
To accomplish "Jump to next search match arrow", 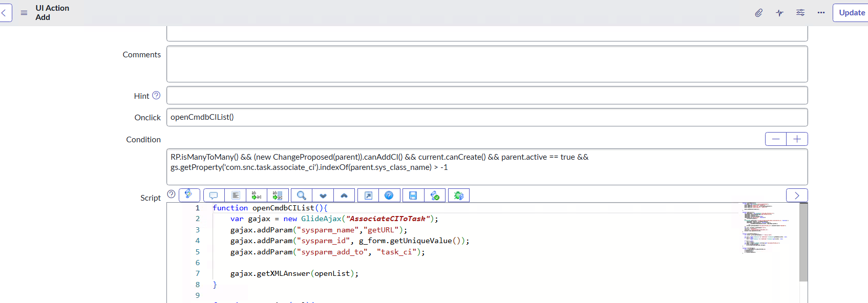I will click(x=323, y=196).
